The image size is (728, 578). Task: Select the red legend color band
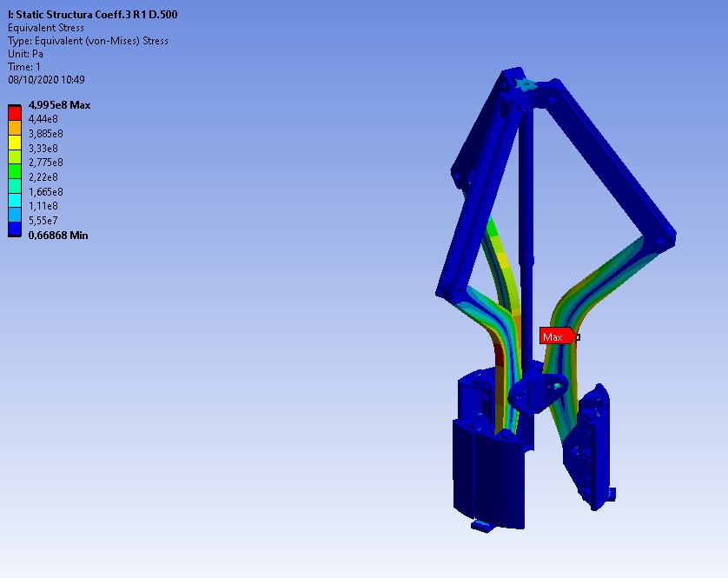(15, 113)
